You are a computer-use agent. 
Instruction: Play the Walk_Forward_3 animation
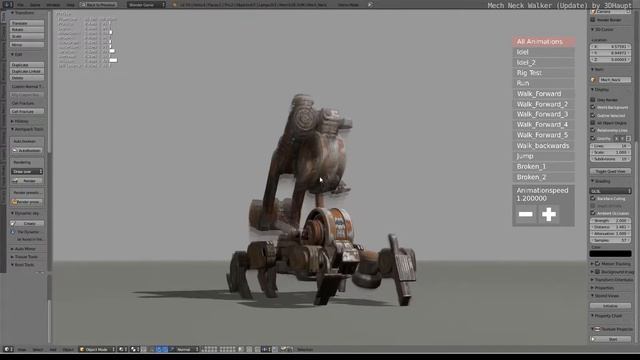click(x=543, y=114)
